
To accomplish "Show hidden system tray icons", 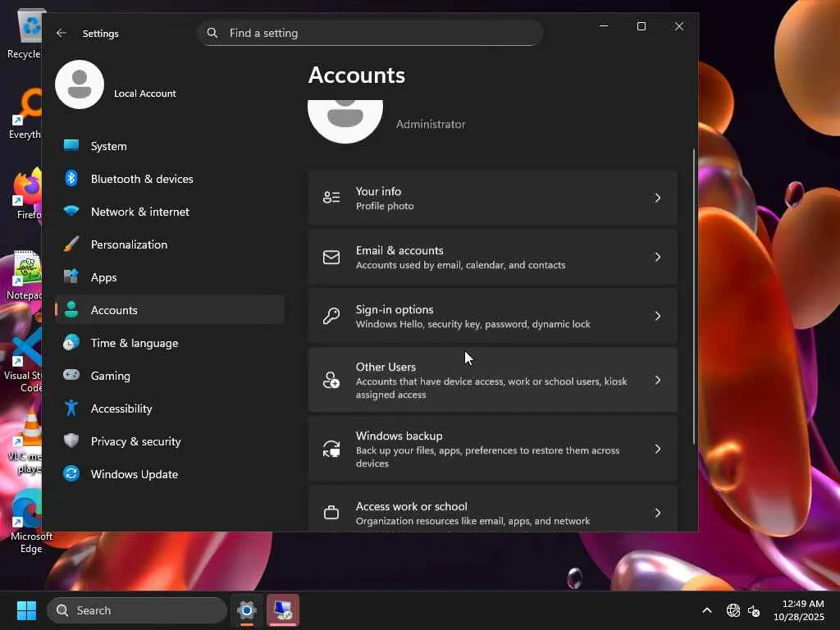I will (x=707, y=610).
